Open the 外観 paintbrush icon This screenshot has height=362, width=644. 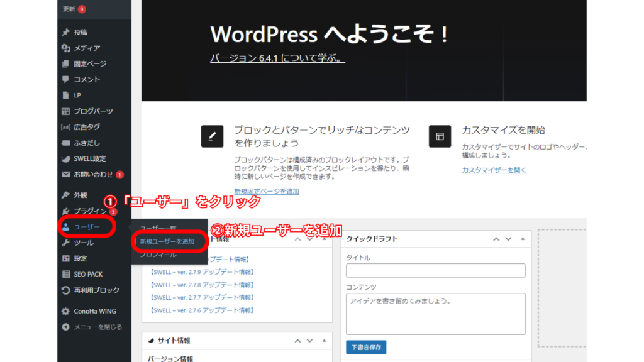click(65, 195)
